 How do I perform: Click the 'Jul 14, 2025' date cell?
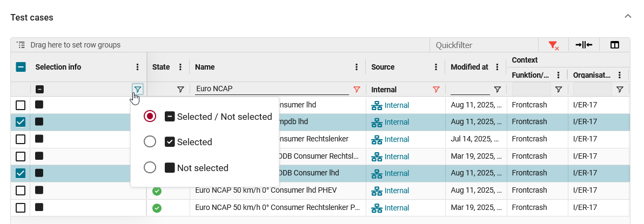click(476, 139)
